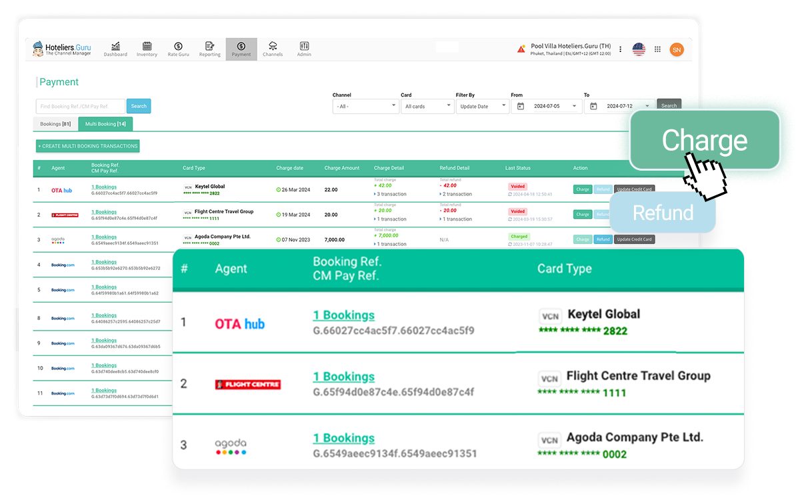Click the Last Status column header
The height and width of the screenshot is (504, 812).
click(518, 168)
